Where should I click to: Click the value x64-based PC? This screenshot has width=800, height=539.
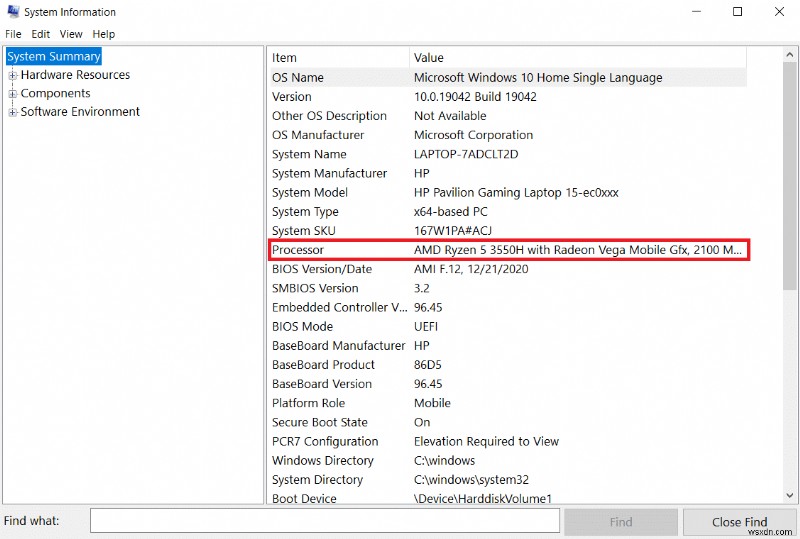pos(451,211)
